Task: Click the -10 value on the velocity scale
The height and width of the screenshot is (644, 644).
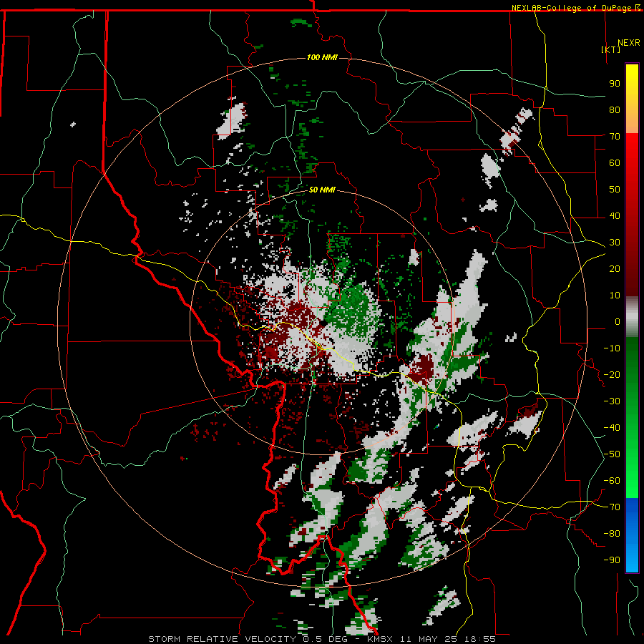Action: coord(612,348)
